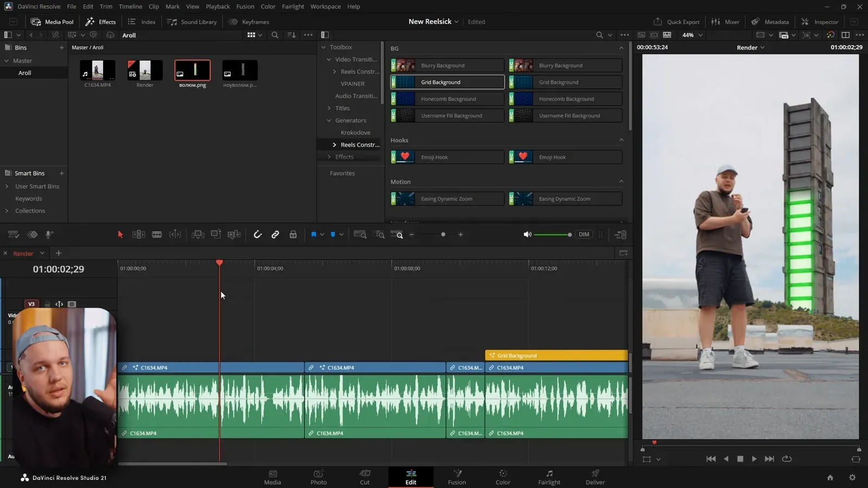This screenshot has height=488, width=868.
Task: Click the Insert Clip icon
Action: 198,234
